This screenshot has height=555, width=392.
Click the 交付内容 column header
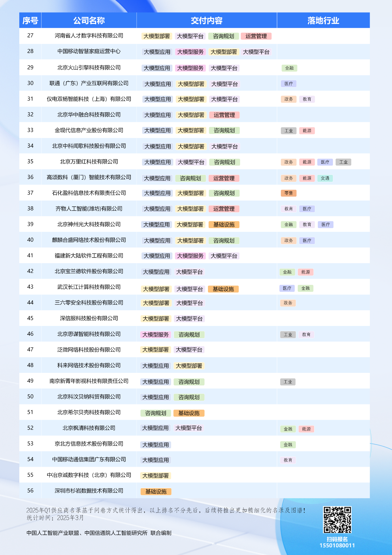coord(207,21)
